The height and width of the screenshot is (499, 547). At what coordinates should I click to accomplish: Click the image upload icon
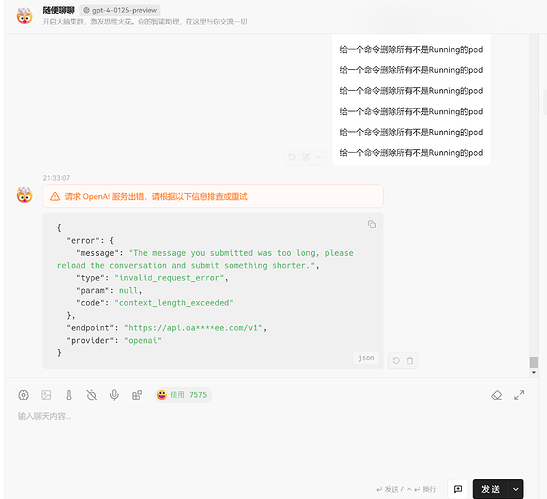coord(46,395)
